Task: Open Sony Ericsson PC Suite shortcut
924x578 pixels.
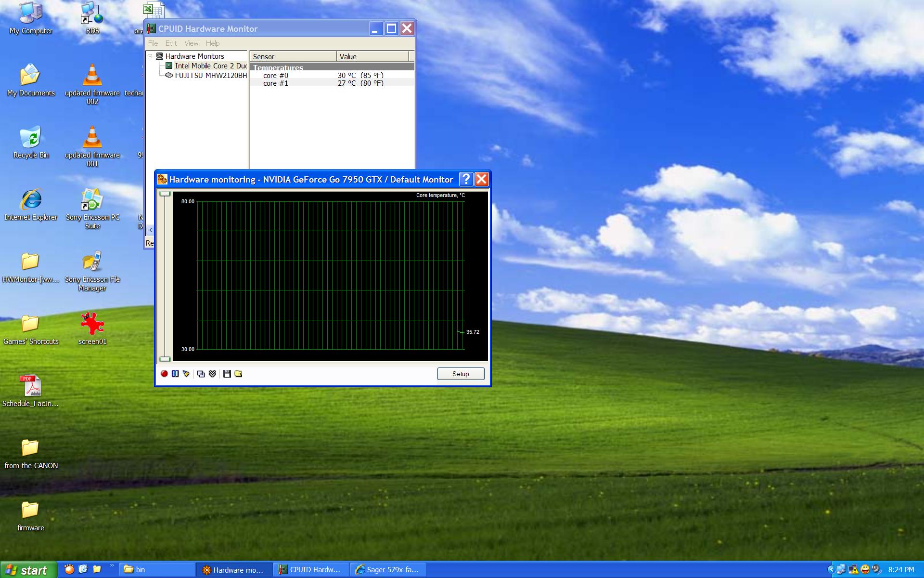Action: point(92,209)
